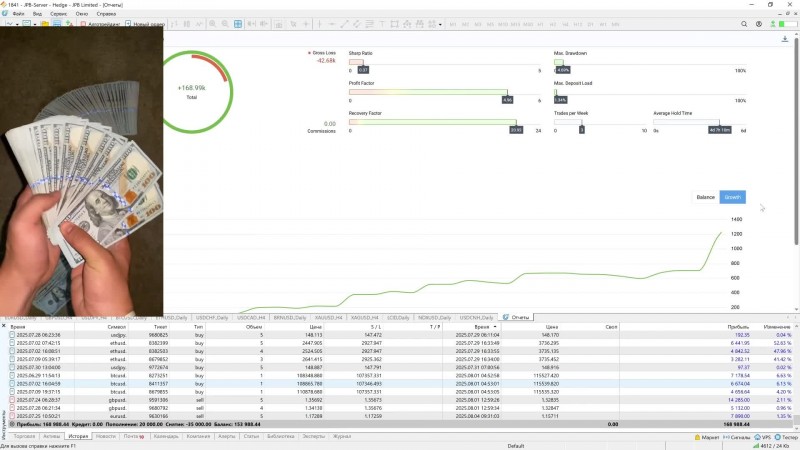Open the Сервис menu
Screen dimensions: 800x450
pyautogui.click(x=59, y=14)
